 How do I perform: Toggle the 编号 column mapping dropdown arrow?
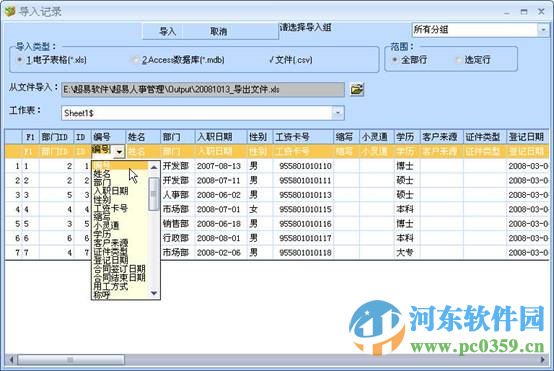(119, 152)
